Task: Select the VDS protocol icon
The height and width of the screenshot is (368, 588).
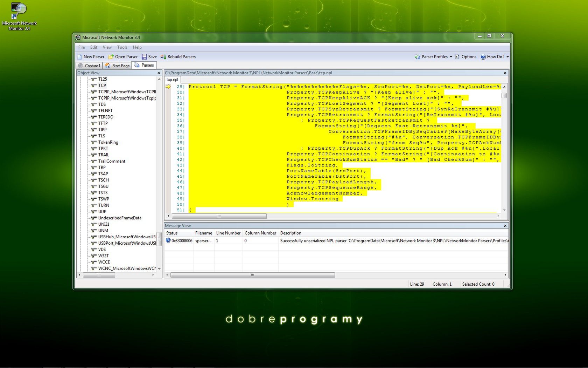Action: pyautogui.click(x=94, y=250)
